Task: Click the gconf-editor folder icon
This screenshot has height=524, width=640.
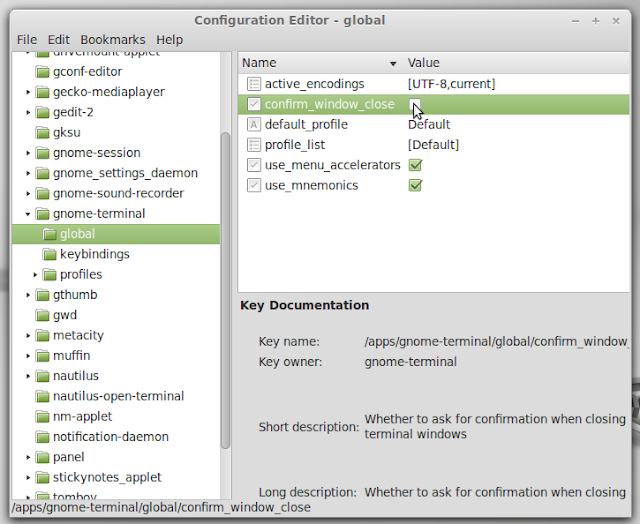Action: coord(42,72)
